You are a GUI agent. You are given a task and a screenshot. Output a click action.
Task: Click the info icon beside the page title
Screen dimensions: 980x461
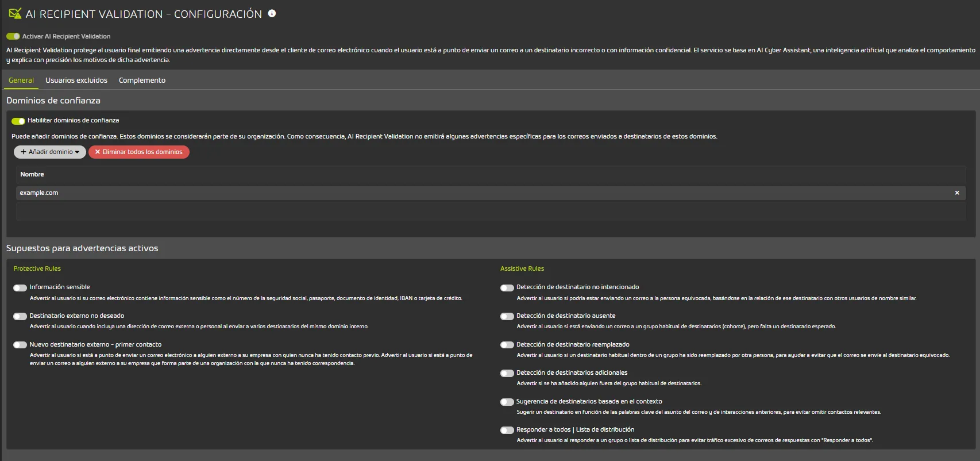coord(272,13)
